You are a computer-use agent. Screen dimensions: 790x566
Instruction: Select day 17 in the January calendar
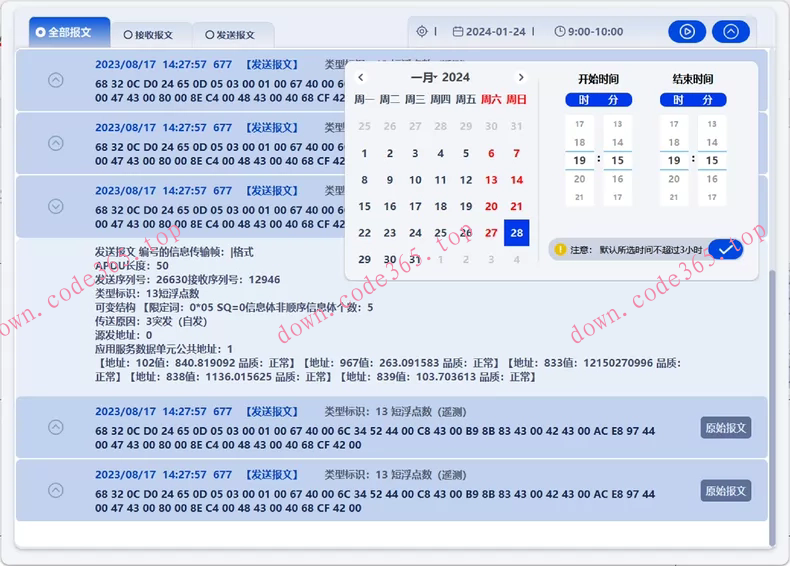[x=415, y=206]
